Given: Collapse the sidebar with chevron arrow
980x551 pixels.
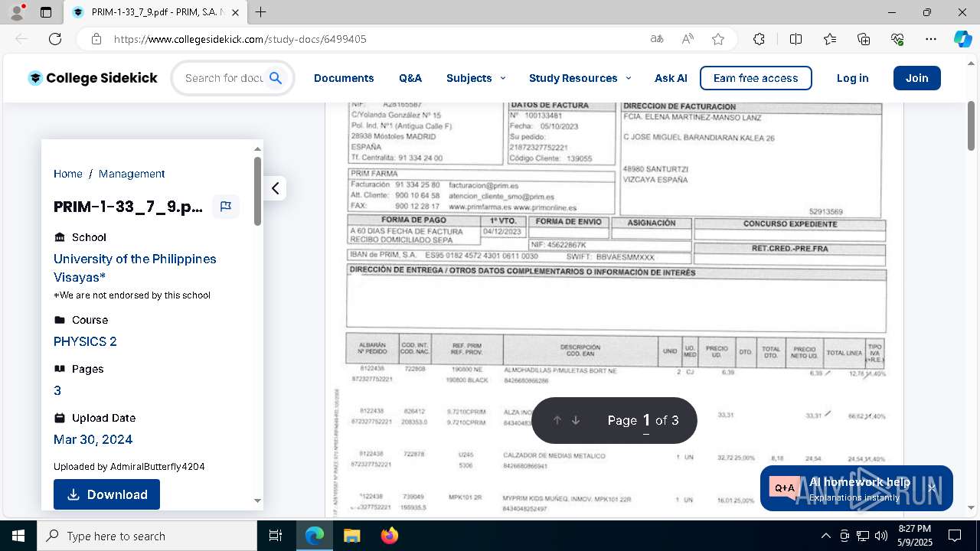Looking at the screenshot, I should tap(275, 188).
